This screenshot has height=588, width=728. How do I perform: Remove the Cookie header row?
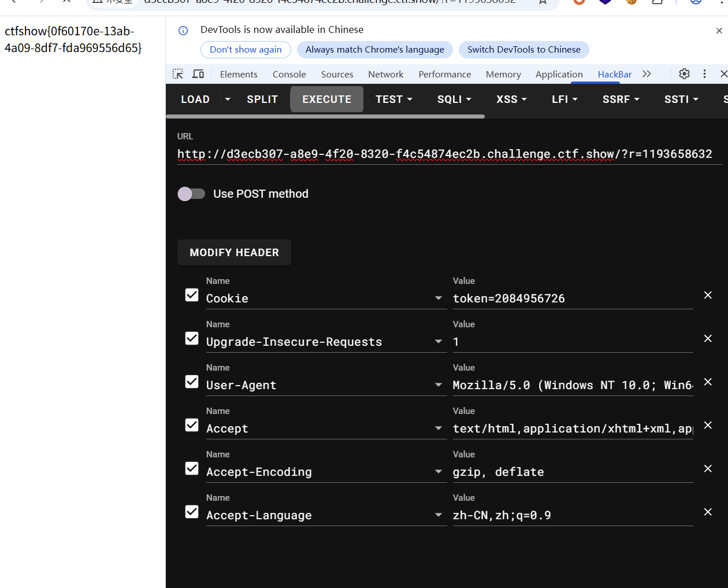tap(708, 295)
